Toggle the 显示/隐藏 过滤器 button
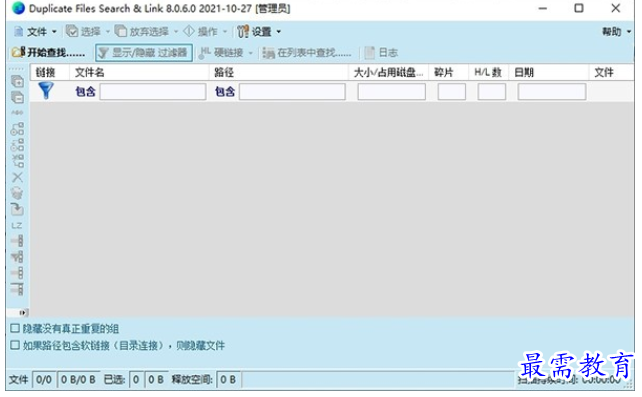 coord(144,52)
